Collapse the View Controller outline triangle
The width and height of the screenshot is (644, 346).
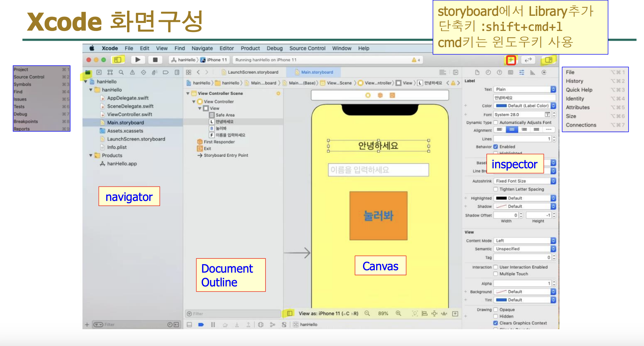[x=194, y=102]
